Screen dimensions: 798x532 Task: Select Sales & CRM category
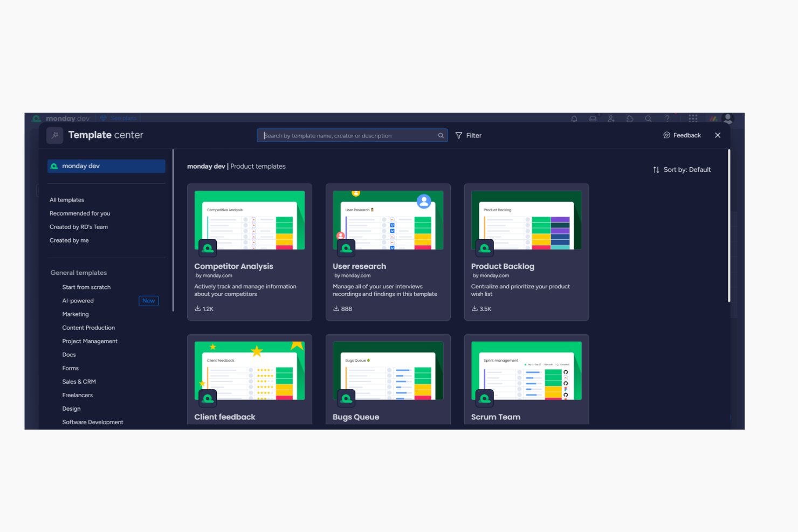(79, 382)
